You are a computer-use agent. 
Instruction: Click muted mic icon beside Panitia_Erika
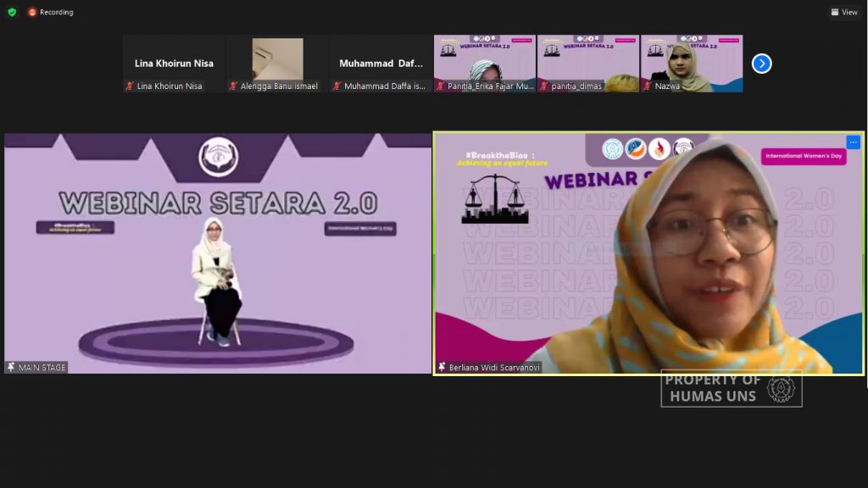[x=440, y=86]
